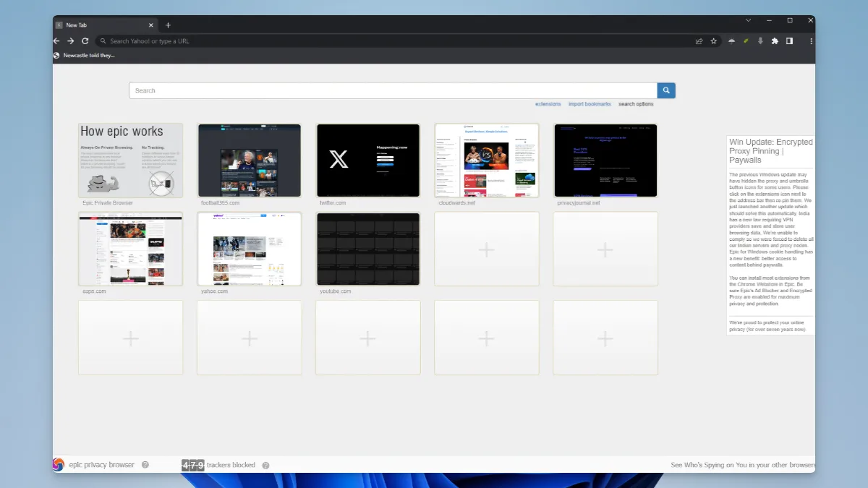The height and width of the screenshot is (488, 868).
Task: Open a new tab with plus button
Action: pos(168,25)
